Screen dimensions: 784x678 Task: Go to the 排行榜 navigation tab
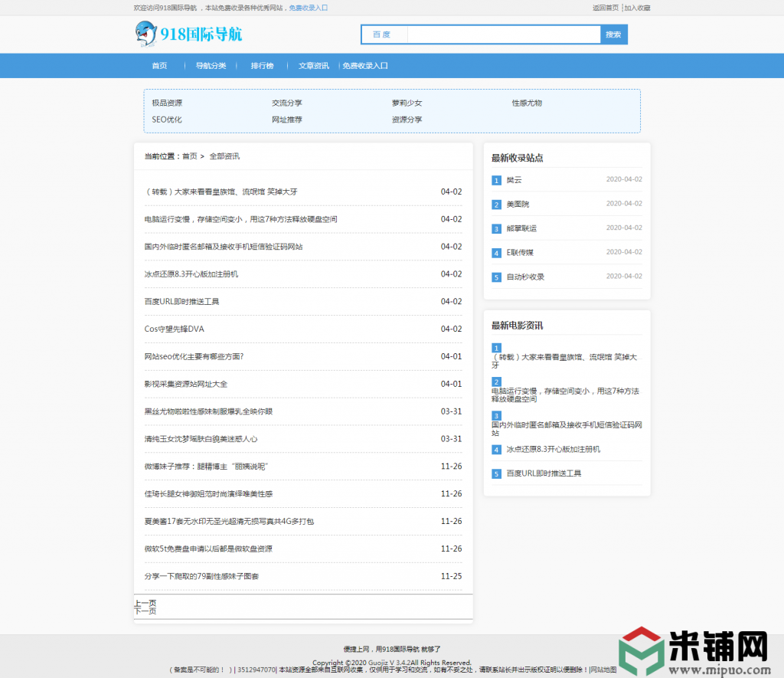(x=262, y=66)
